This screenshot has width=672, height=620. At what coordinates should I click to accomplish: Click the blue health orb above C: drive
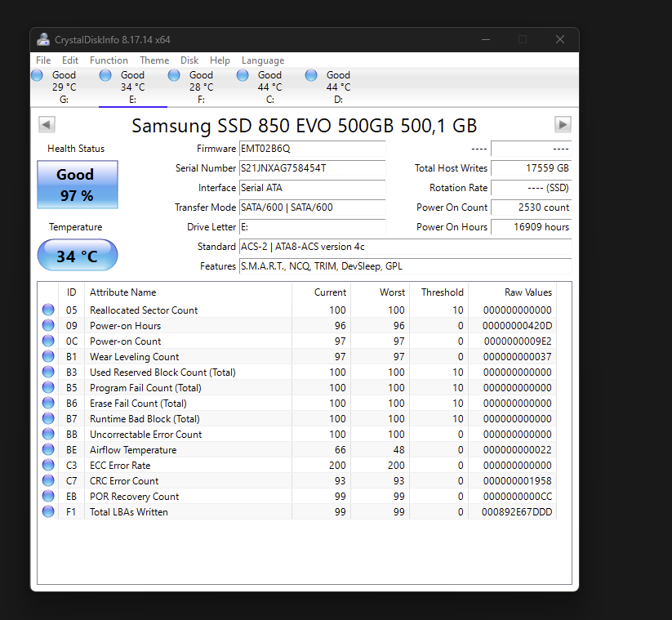click(x=243, y=75)
